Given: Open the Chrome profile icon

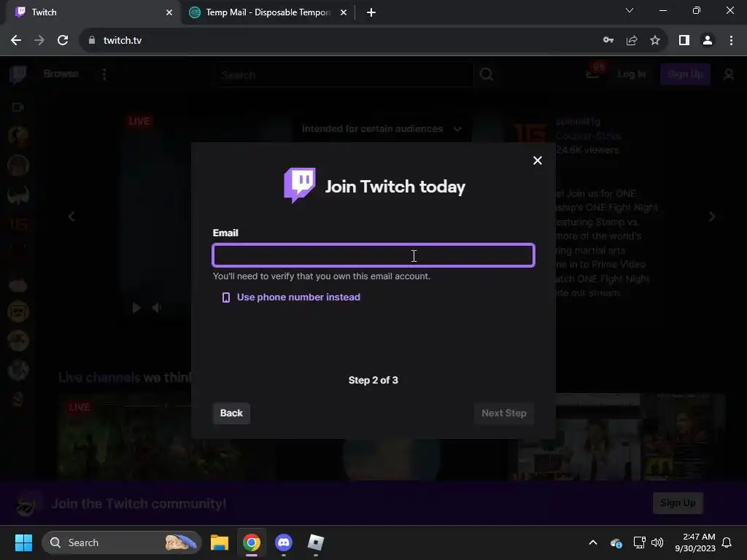Looking at the screenshot, I should [708, 41].
